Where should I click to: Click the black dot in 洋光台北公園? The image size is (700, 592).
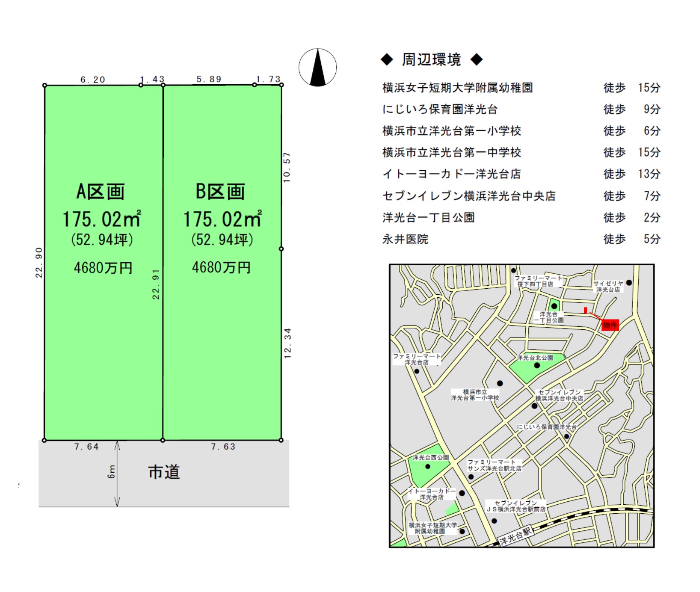coord(537,365)
